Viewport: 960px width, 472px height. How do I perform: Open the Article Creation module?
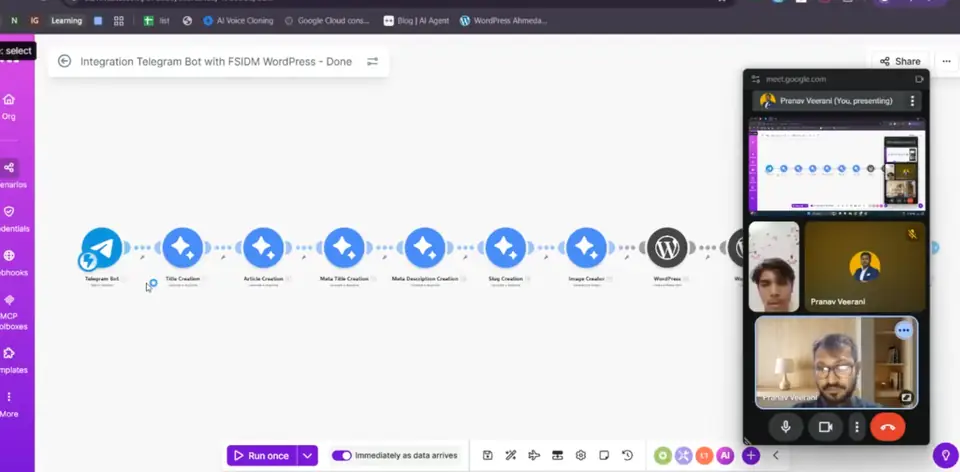(x=263, y=247)
